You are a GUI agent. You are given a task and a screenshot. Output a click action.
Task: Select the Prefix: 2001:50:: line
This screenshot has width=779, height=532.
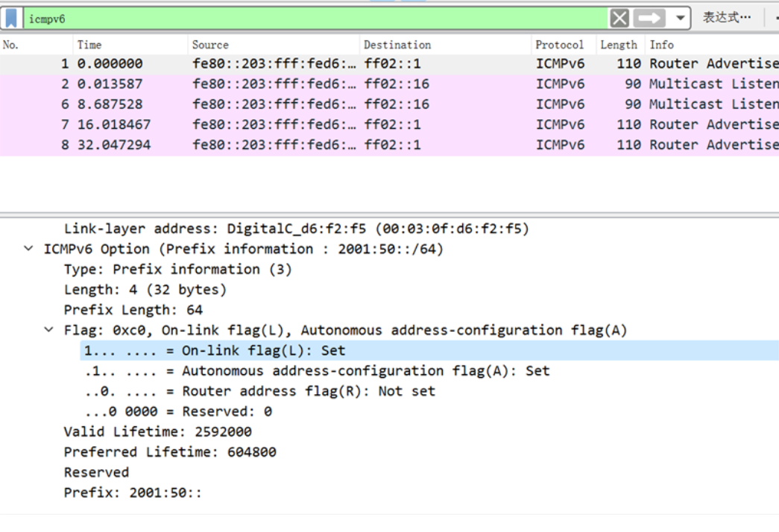click(x=133, y=493)
